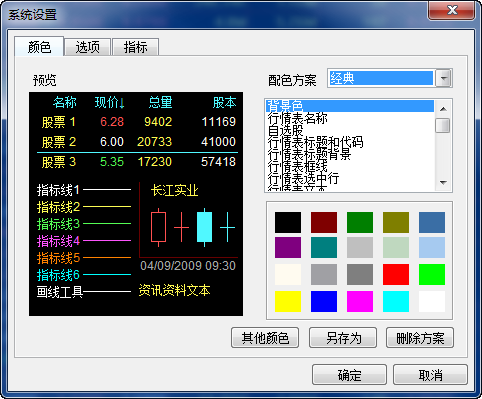The image size is (482, 399).
Task: Select the yellow color swatch
Action: 288,301
